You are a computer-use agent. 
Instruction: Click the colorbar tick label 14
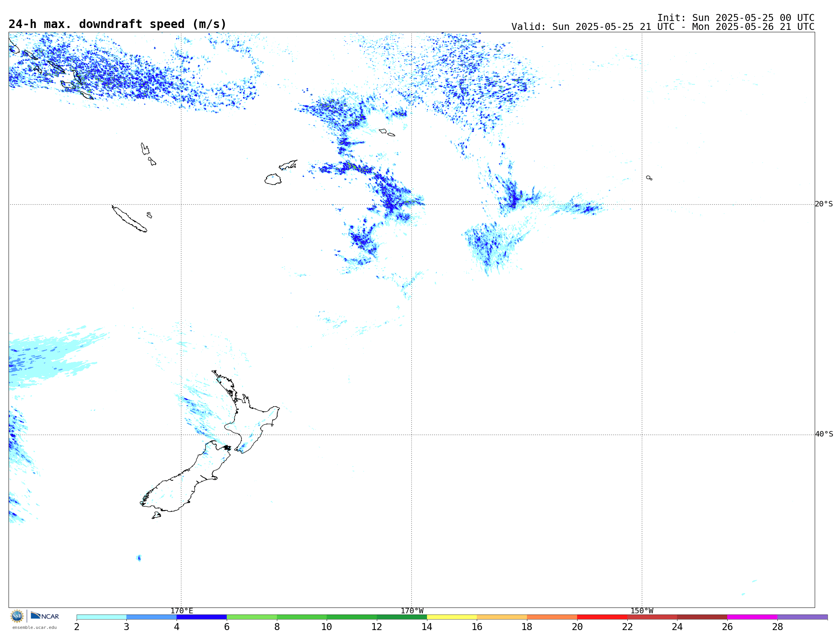point(427,627)
